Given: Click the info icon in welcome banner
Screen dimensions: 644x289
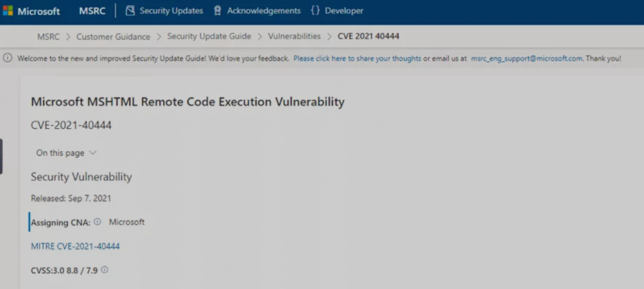Looking at the screenshot, I should tap(8, 58).
